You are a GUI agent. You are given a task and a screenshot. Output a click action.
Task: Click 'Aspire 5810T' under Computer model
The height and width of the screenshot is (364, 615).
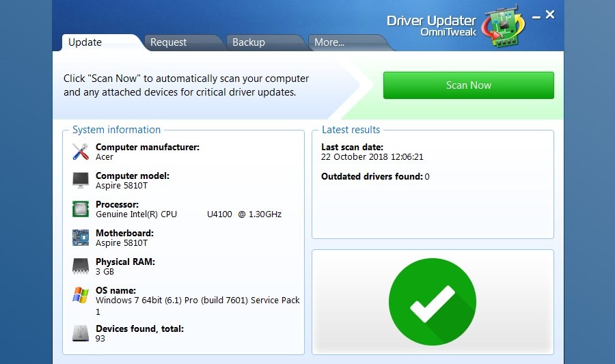pos(122,185)
